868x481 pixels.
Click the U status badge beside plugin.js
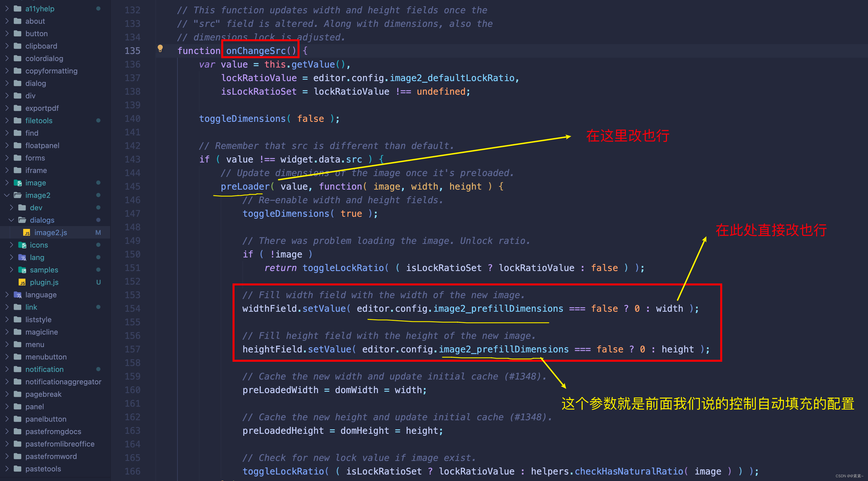click(x=98, y=282)
